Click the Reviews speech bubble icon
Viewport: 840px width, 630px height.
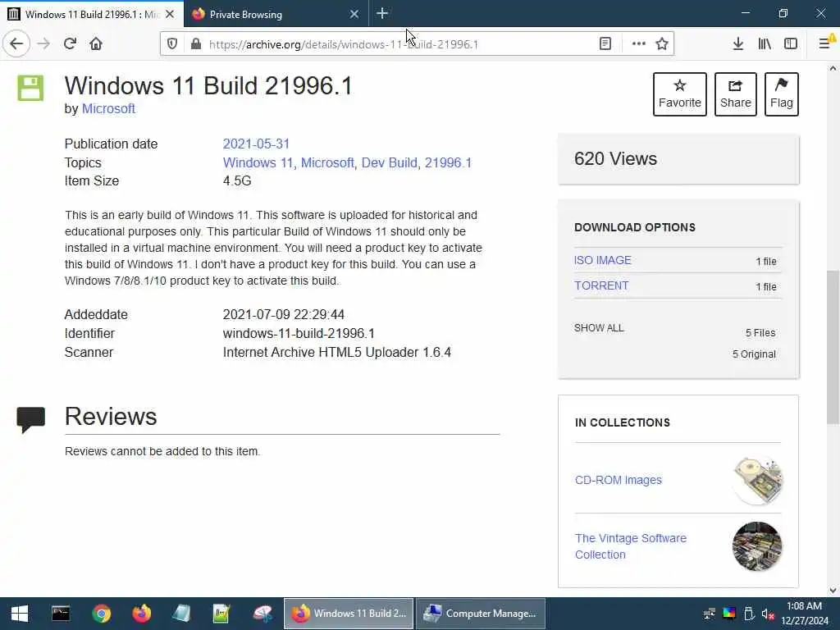[x=31, y=419]
